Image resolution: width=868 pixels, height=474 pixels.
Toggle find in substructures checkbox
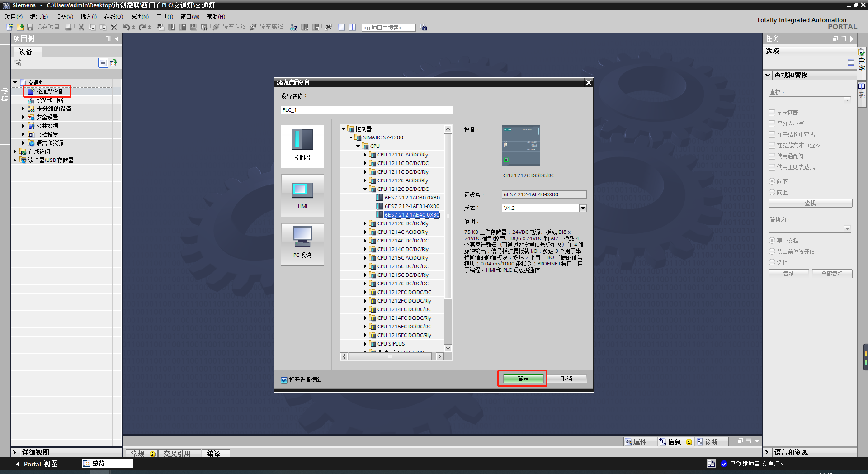[x=772, y=134]
